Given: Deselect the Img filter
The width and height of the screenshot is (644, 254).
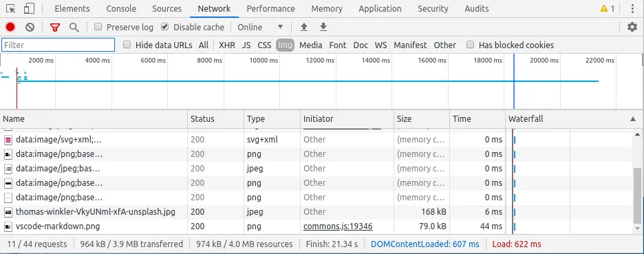Looking at the screenshot, I should pyautogui.click(x=285, y=45).
